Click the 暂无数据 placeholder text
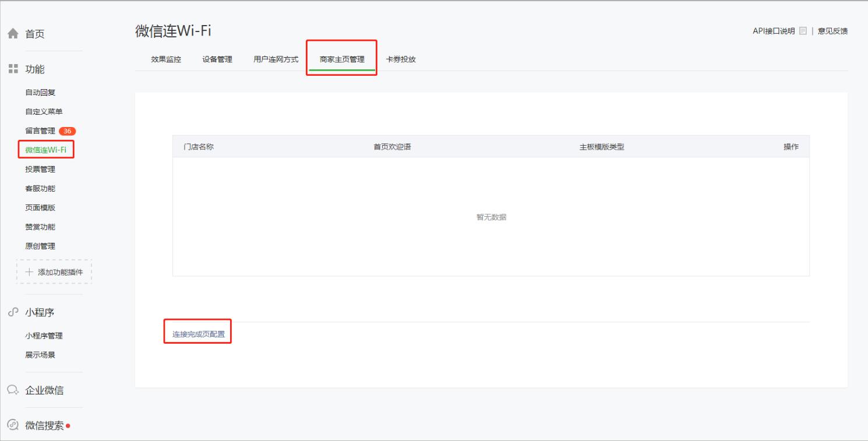The width and height of the screenshot is (868, 441). (x=491, y=217)
